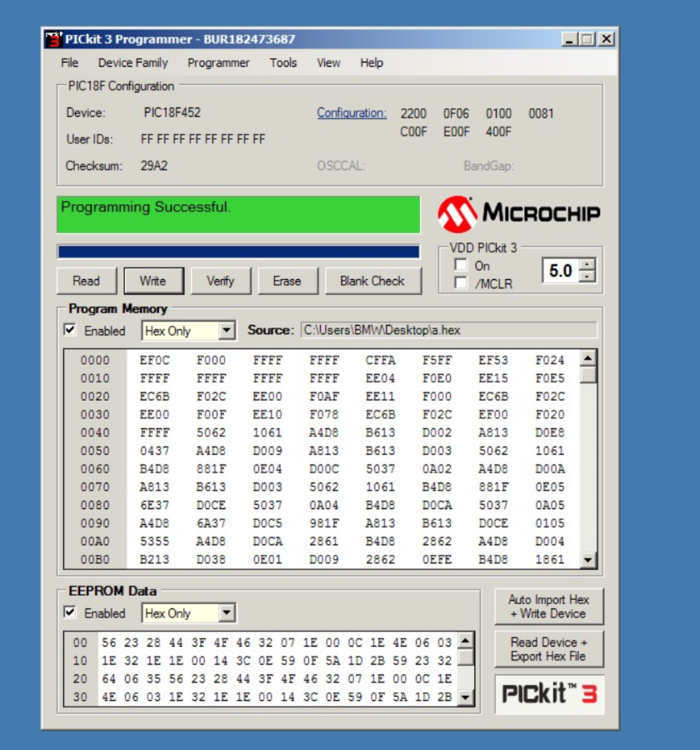The height and width of the screenshot is (750, 700).
Task: Click the VDD voltage value field
Action: (x=560, y=271)
